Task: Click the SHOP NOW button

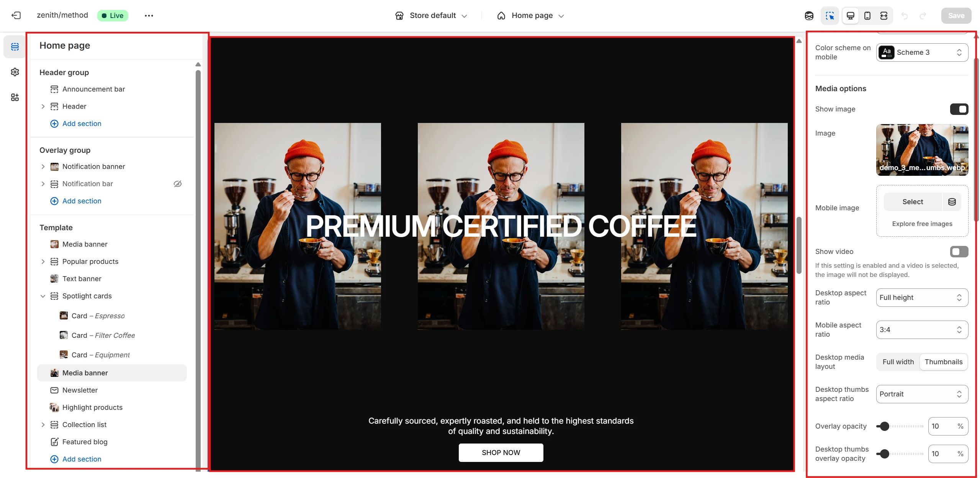Action: tap(501, 453)
